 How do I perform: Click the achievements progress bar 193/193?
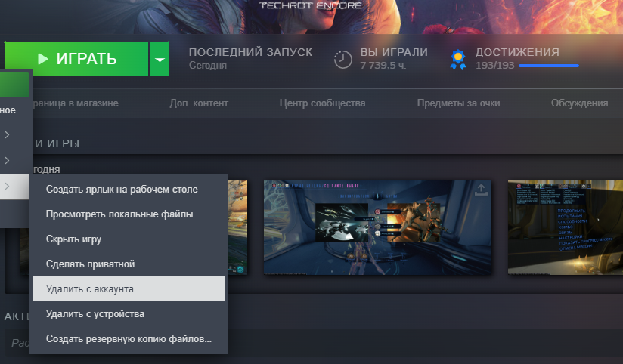pos(549,66)
